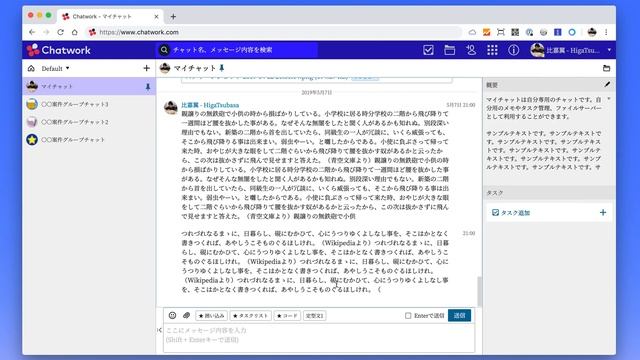Click the blue circle extension icon
Viewport: 640px width, 360px height.
click(x=572, y=32)
